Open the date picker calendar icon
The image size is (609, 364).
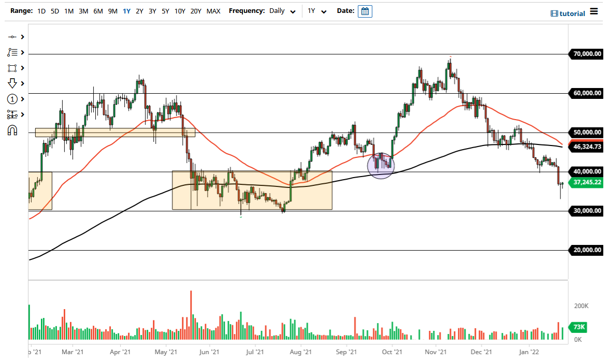pos(365,11)
